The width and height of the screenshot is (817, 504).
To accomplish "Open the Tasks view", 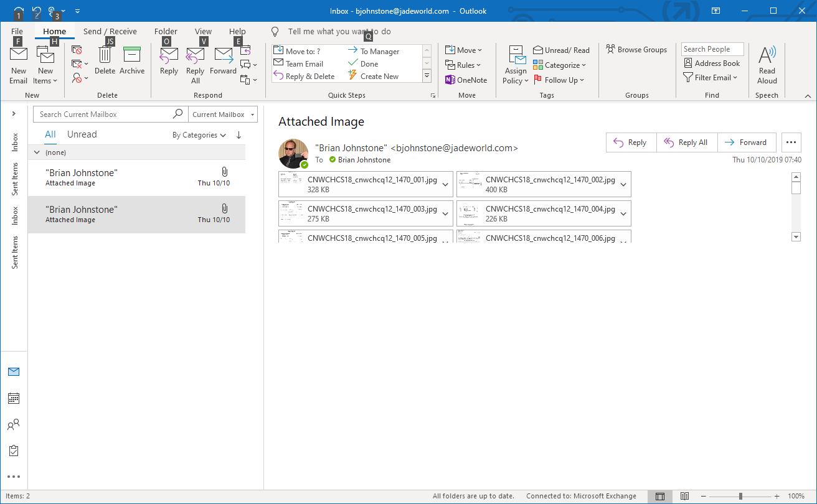I will point(14,450).
